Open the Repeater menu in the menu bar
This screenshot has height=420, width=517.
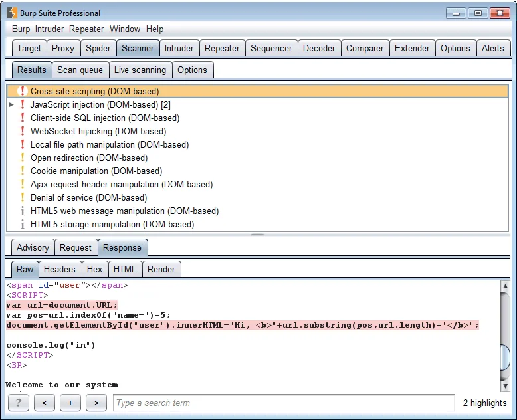tap(86, 29)
